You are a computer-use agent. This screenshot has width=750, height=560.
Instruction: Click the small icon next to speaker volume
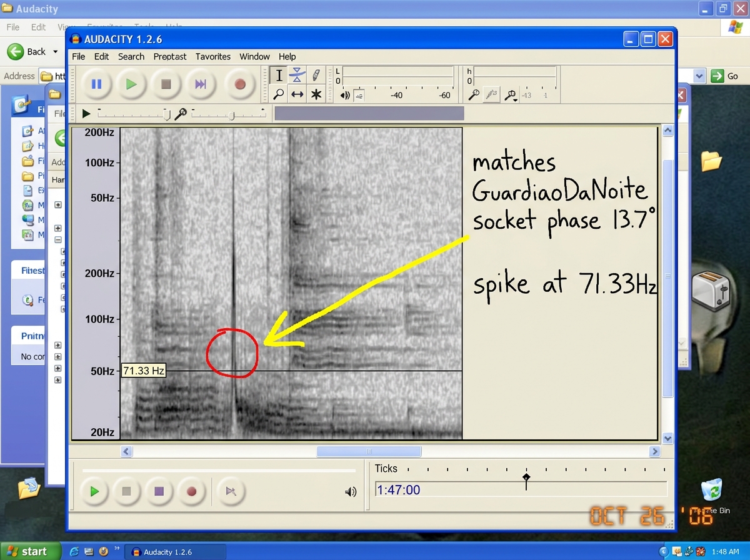(359, 96)
